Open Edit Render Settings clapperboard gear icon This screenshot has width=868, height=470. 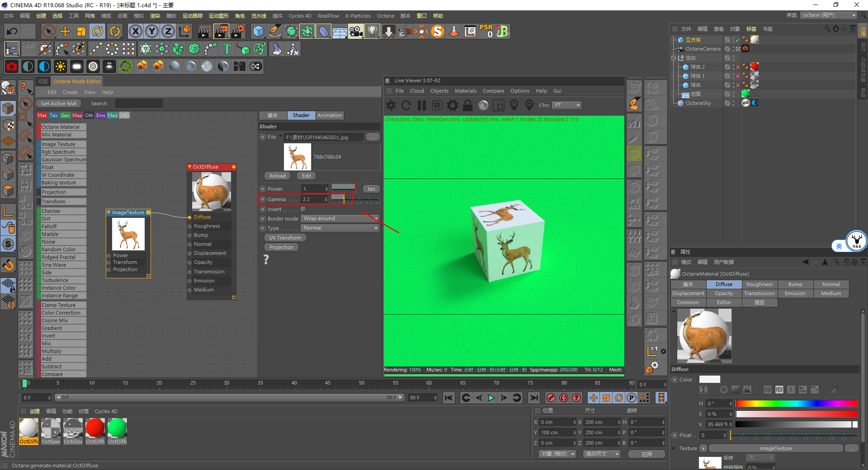point(237,31)
